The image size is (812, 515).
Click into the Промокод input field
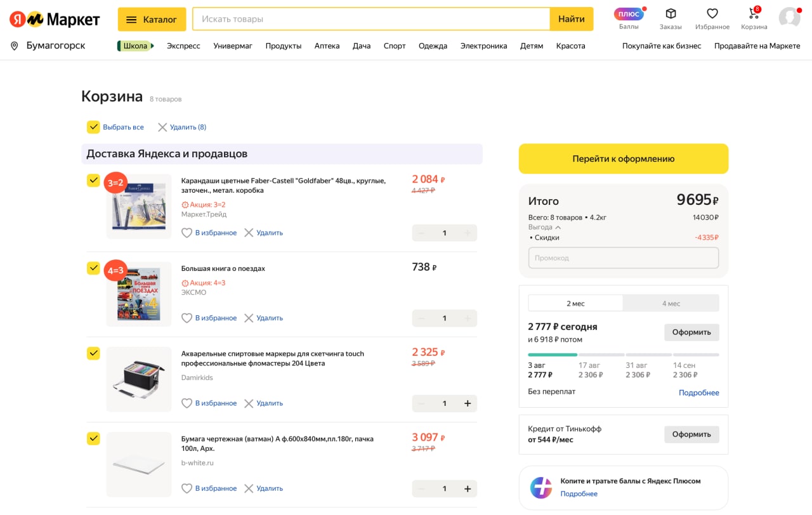(x=623, y=258)
